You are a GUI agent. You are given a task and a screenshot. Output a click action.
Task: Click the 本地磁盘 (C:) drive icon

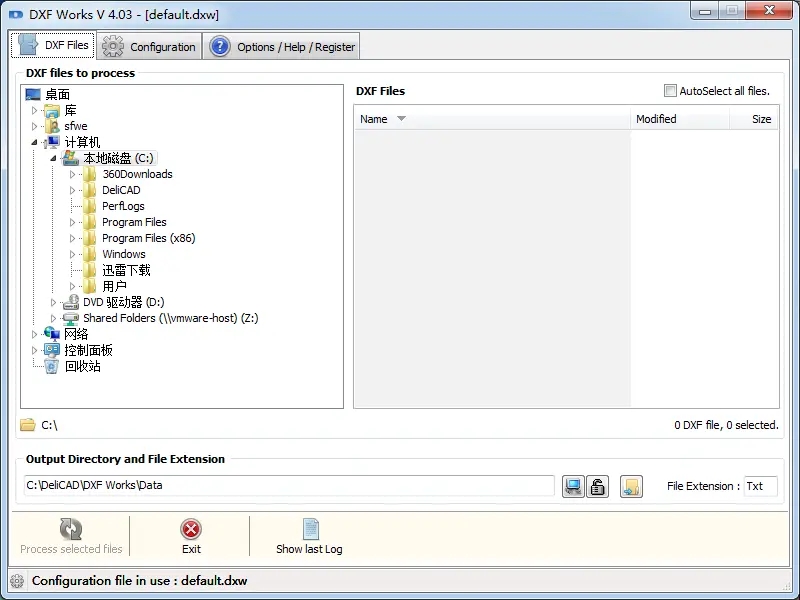71,158
